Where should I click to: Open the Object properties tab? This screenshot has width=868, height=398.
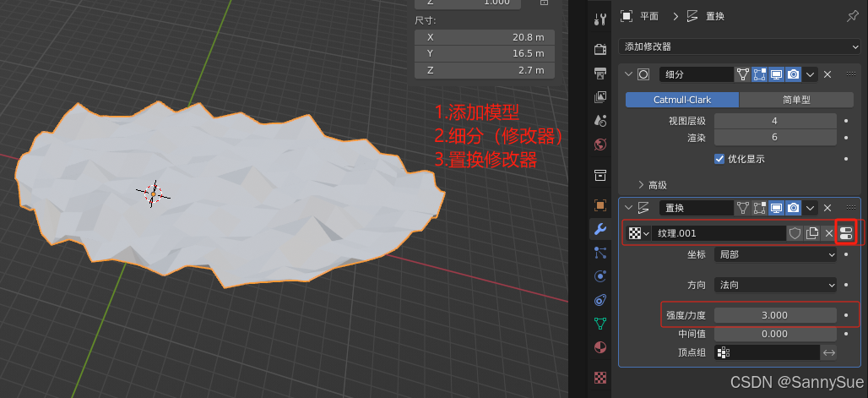click(x=600, y=205)
